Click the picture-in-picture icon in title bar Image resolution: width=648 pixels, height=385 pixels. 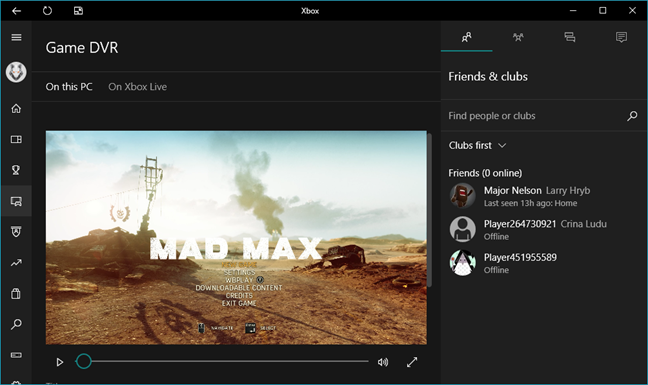79,11
